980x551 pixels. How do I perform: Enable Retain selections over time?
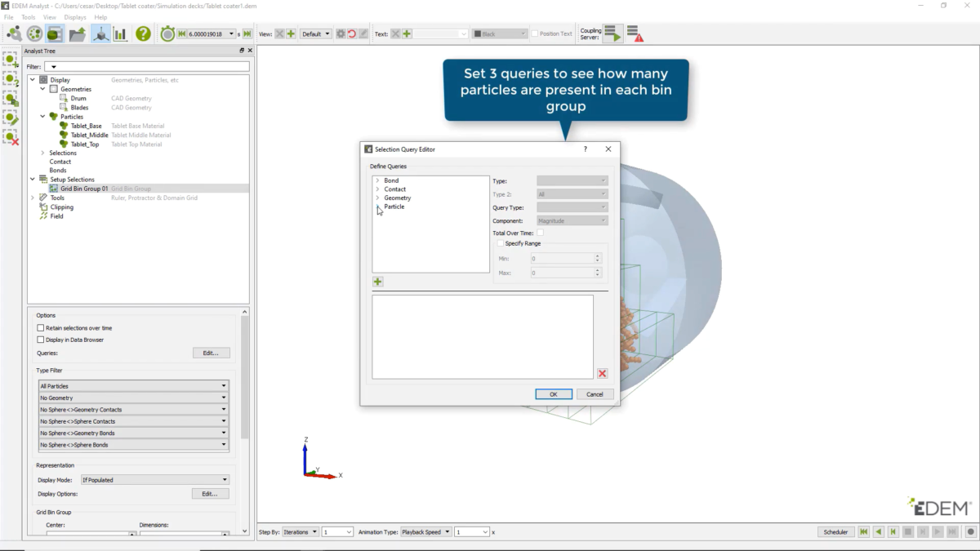pyautogui.click(x=41, y=328)
